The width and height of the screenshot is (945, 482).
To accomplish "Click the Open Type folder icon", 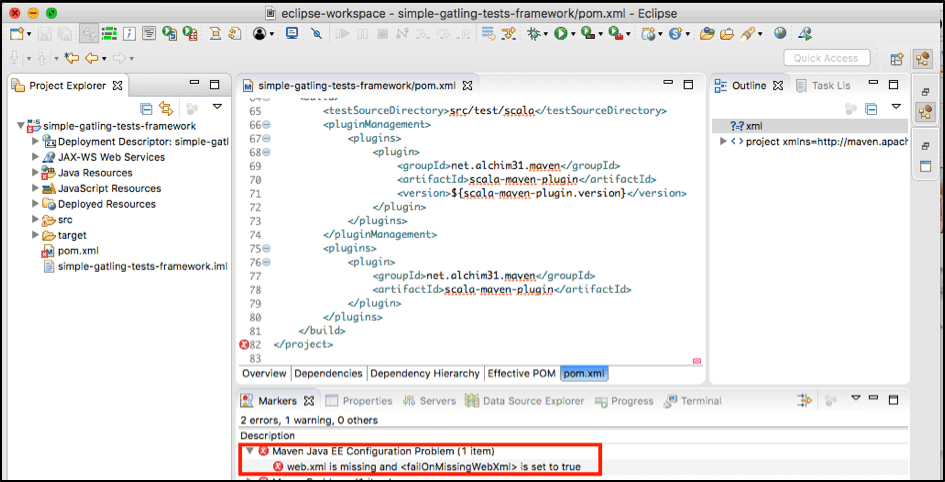I will click(707, 34).
